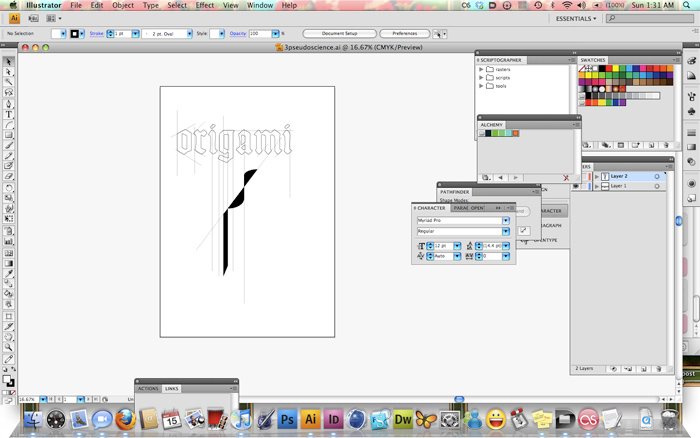Select the Free Transform tool
Image resolution: width=700 pixels, height=438 pixels.
point(8,218)
